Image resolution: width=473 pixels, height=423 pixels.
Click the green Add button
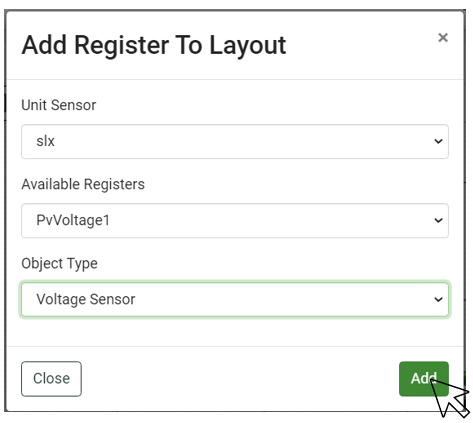click(424, 379)
